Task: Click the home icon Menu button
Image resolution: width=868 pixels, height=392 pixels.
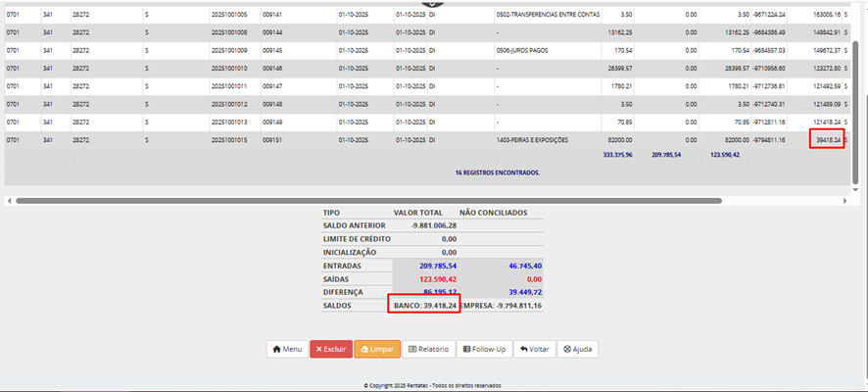Action: pyautogui.click(x=286, y=349)
